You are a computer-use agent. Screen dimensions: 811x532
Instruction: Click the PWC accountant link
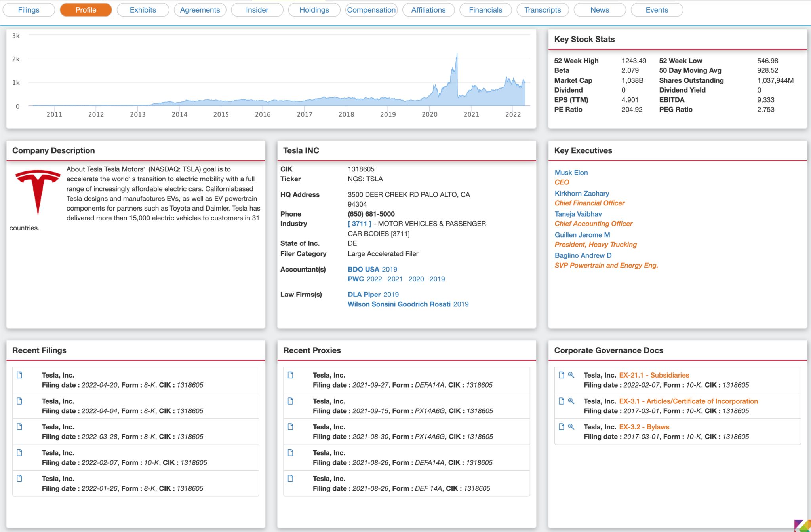tap(355, 279)
